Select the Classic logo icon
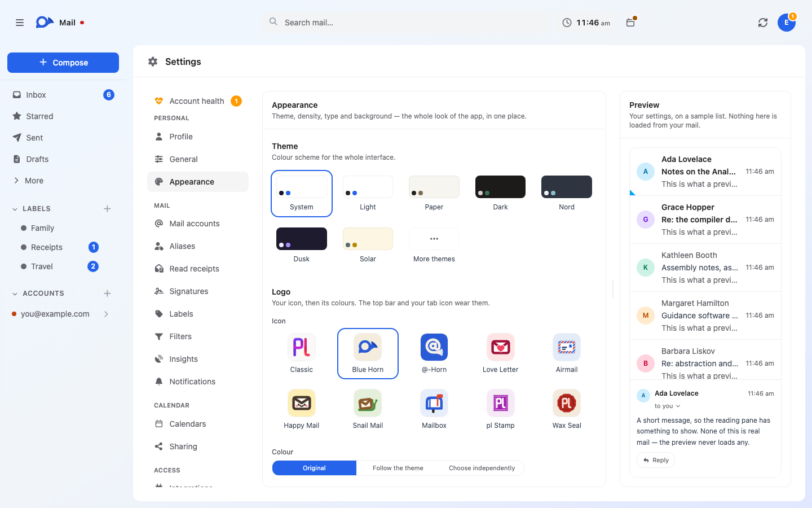This screenshot has height=508, width=812. 302,353
